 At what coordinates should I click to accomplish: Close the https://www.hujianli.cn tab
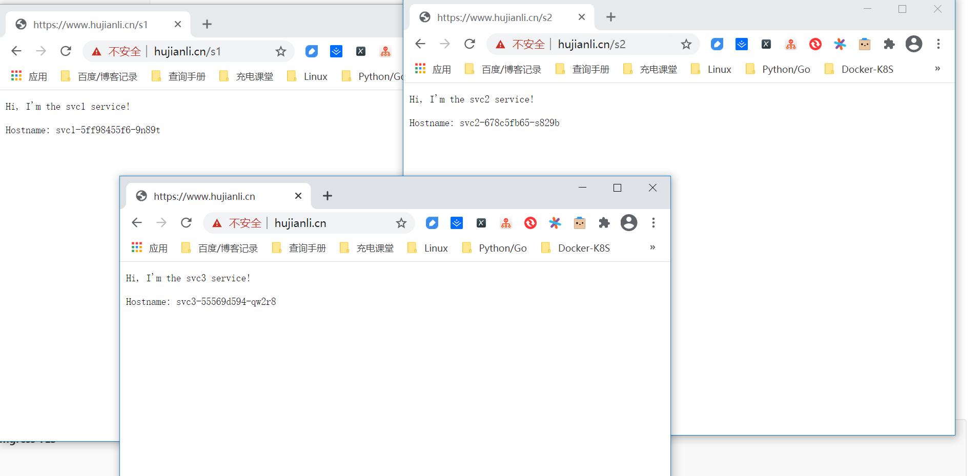click(x=298, y=196)
